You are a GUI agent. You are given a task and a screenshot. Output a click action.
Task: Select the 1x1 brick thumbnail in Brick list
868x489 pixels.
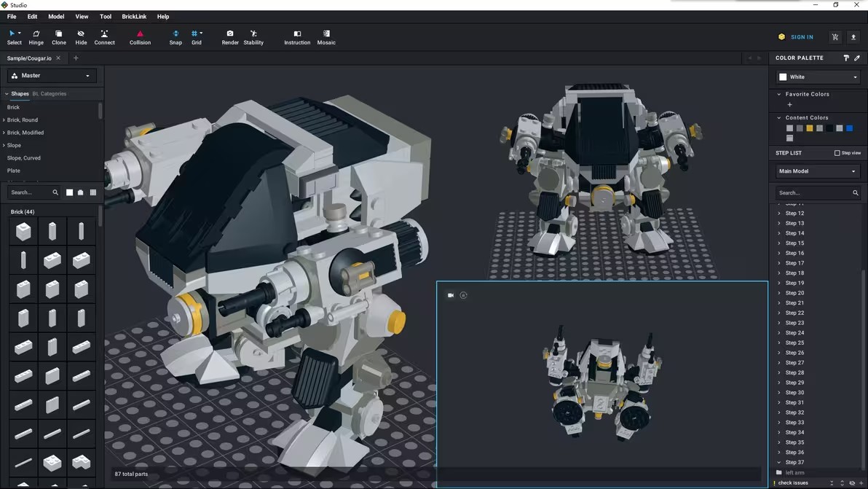(x=23, y=231)
